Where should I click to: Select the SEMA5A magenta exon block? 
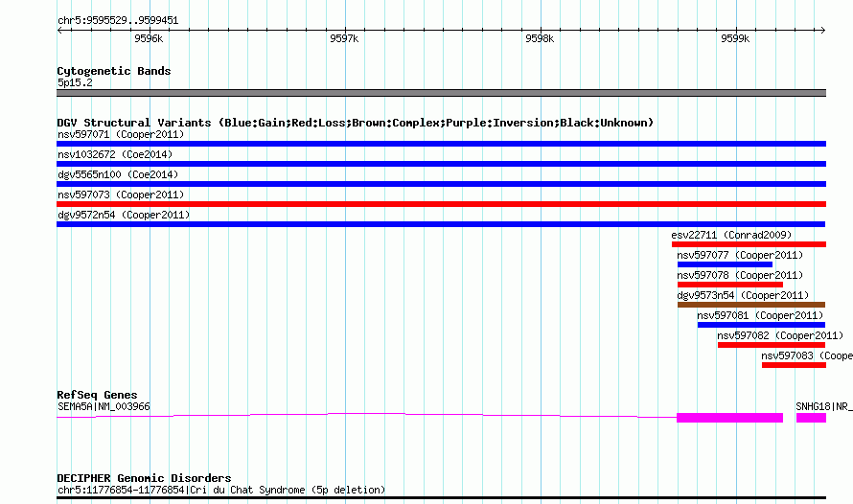729,418
